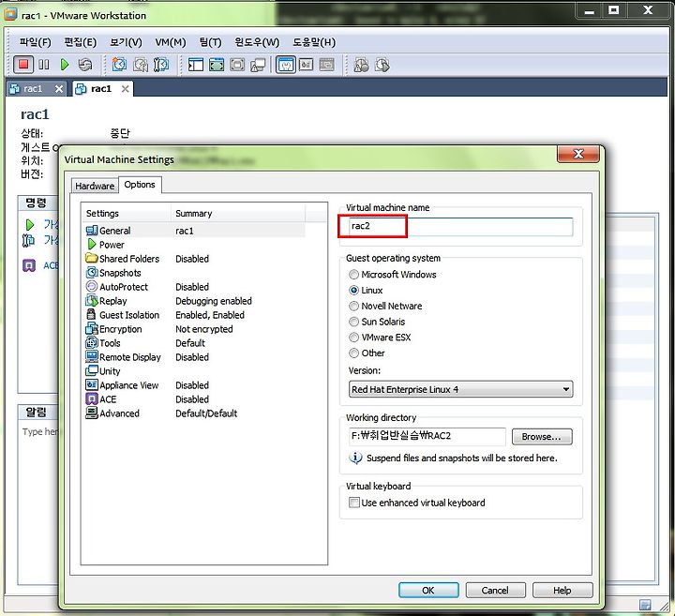Viewport: 675px width, 616px height.
Task: Click the Quick Switch toolbar icon
Action: (237, 65)
